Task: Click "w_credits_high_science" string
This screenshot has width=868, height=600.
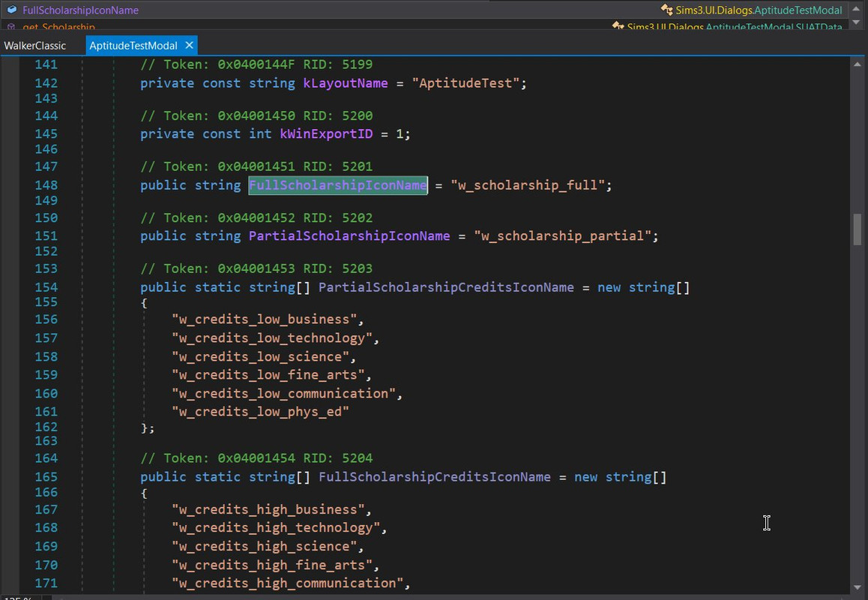Action: (264, 546)
